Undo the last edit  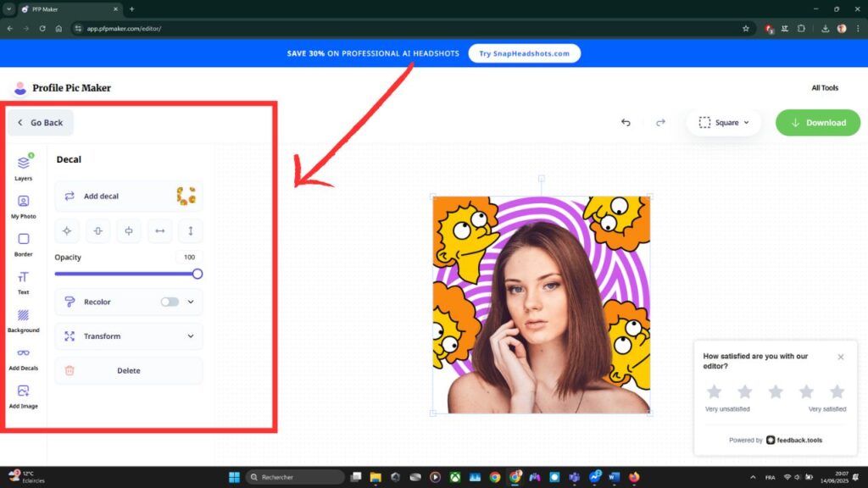626,122
